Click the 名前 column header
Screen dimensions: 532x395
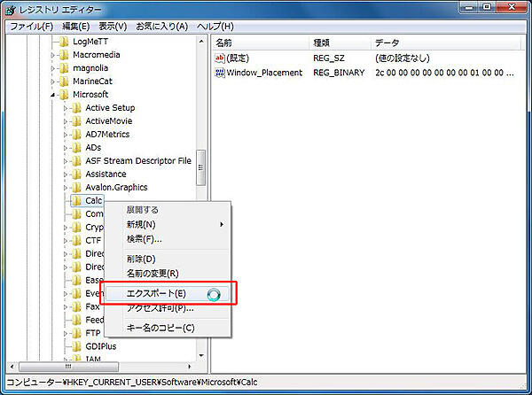261,43
